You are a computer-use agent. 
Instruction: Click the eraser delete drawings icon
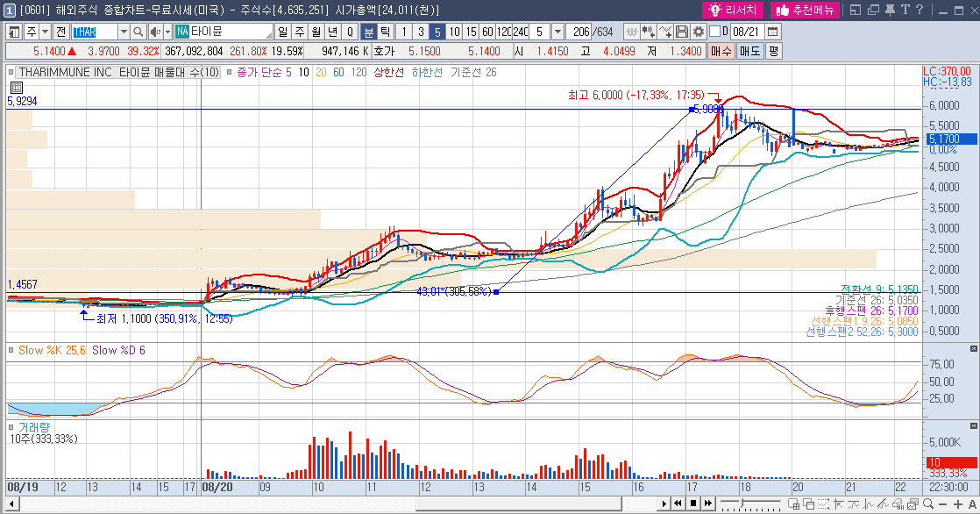pos(898,504)
